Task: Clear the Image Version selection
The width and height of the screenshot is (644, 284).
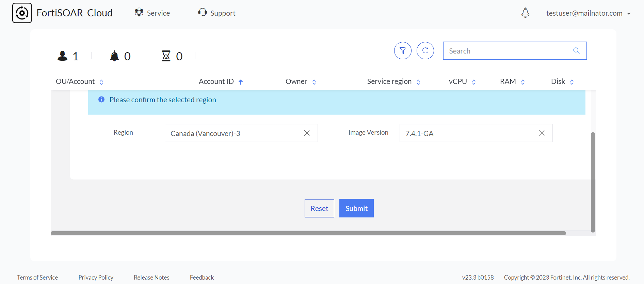Action: point(542,133)
